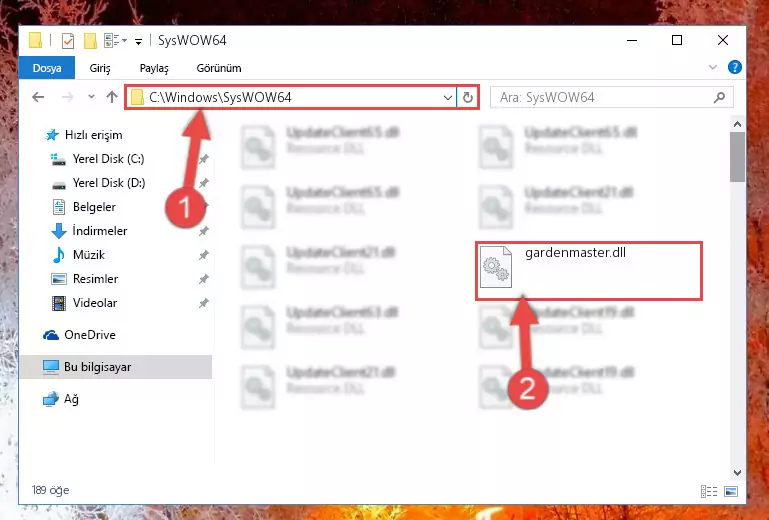This screenshot has width=769, height=520.
Task: Refresh the SysWOW64 folder view
Action: [467, 98]
